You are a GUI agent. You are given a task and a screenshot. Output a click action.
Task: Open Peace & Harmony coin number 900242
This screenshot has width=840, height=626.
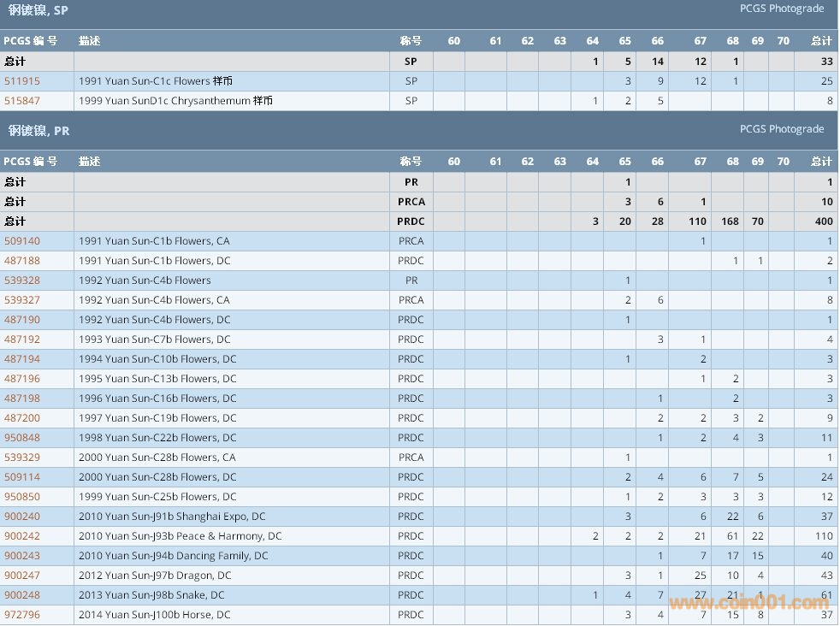pos(22,536)
